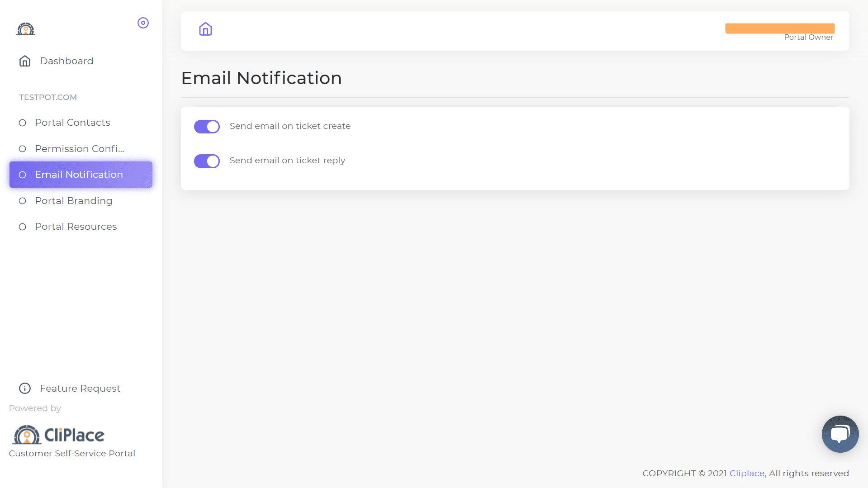
Task: Click the Portal Contacts circle bullet icon
Action: coord(22,123)
